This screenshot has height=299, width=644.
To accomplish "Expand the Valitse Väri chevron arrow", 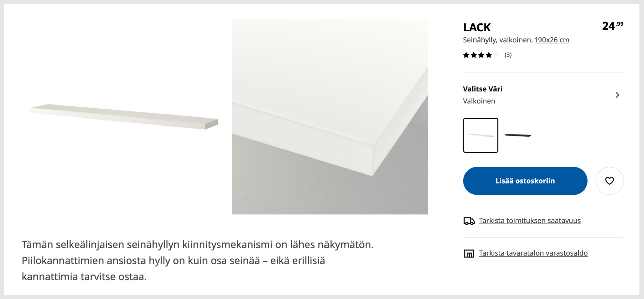I will [x=617, y=95].
